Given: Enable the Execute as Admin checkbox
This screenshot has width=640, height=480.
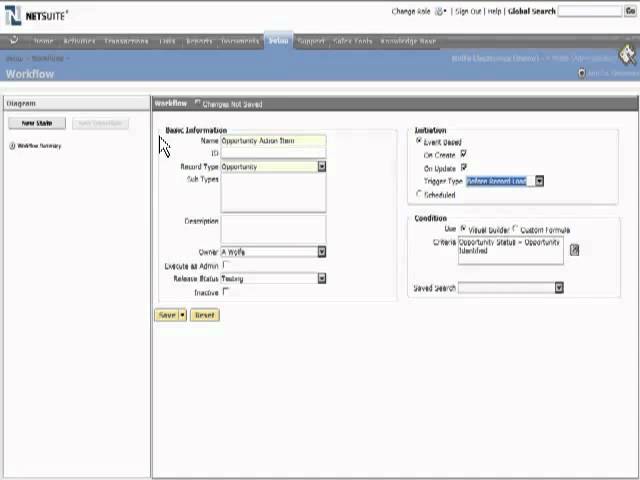Looking at the screenshot, I should pyautogui.click(x=226, y=264).
